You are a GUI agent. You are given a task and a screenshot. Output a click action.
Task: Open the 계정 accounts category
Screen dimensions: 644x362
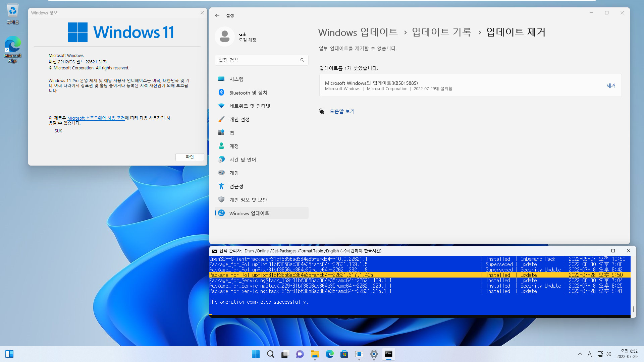click(x=261, y=146)
